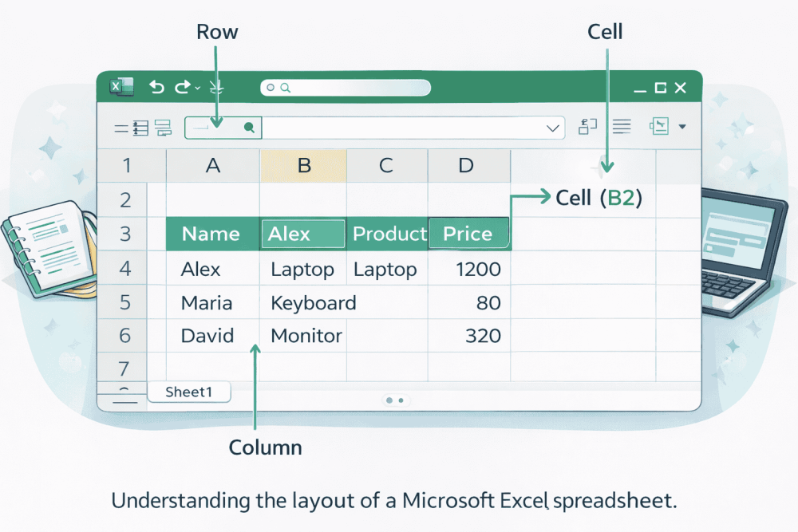Open the dropdown arrow beside the picture icon

pos(682,127)
